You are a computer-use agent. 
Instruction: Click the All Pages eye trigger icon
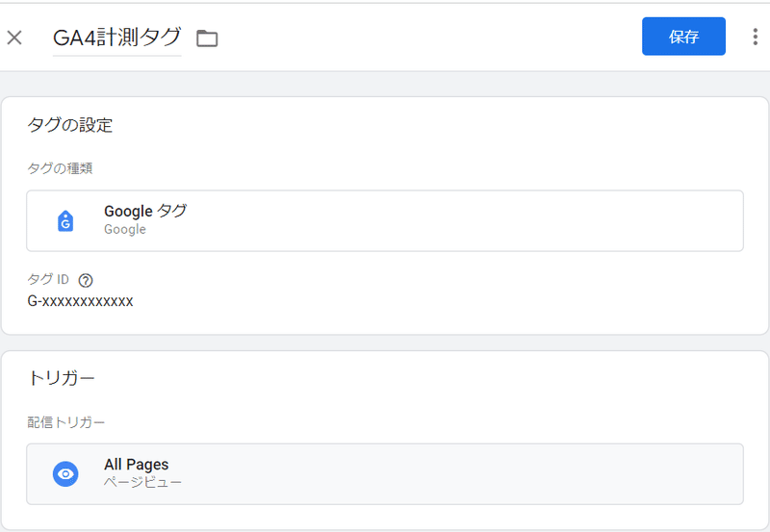pos(65,474)
